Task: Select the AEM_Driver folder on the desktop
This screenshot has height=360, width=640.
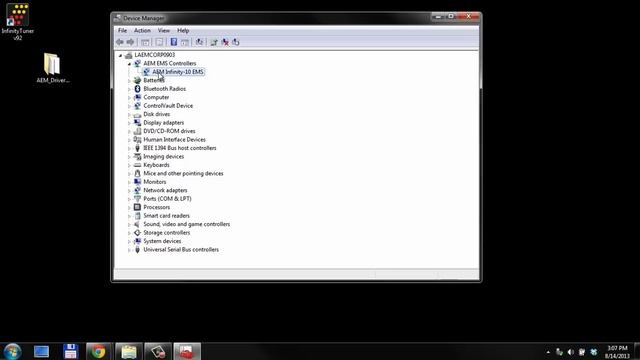Action: point(52,68)
